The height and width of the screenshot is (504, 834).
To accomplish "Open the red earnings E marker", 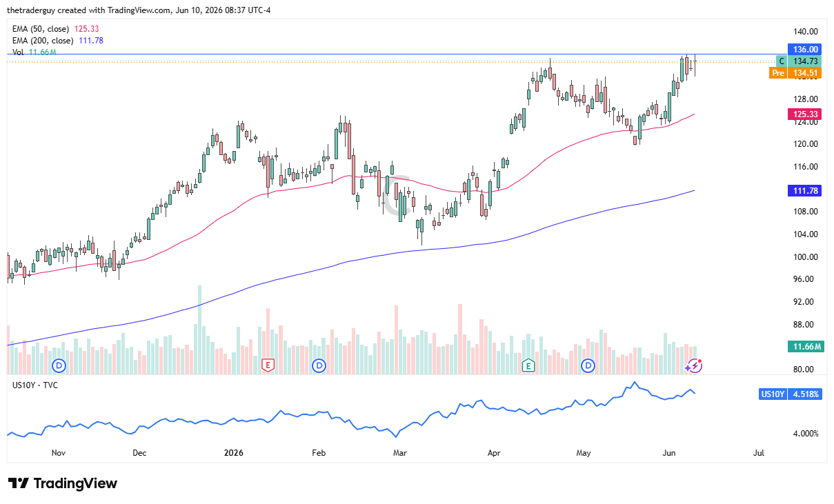I will 268,365.
